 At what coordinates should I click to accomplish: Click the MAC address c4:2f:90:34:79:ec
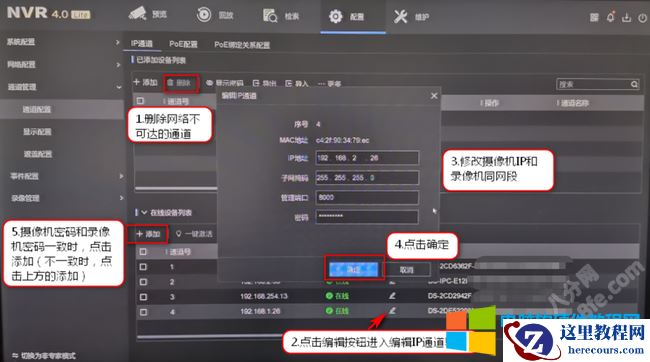click(x=342, y=140)
